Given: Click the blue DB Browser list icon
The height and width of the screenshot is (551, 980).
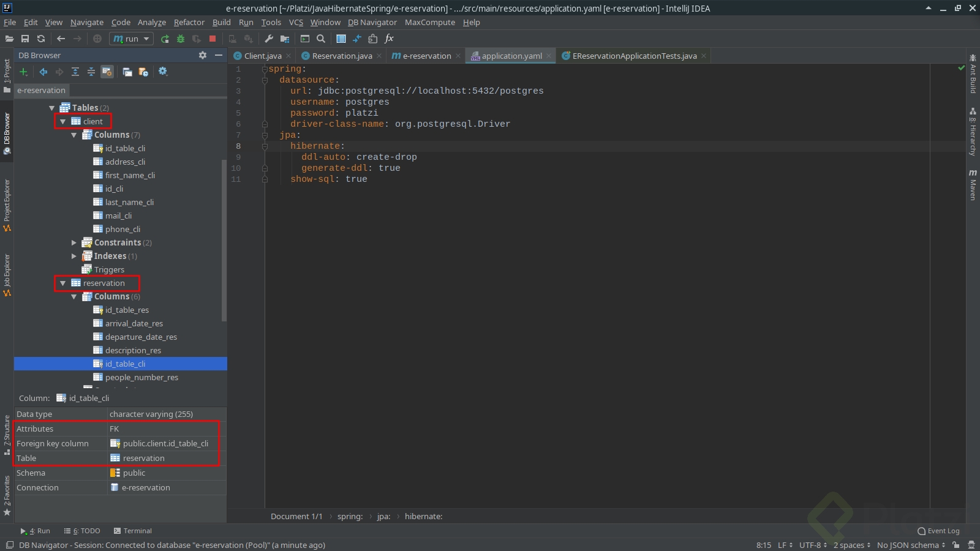Looking at the screenshot, I should click(x=341, y=39).
